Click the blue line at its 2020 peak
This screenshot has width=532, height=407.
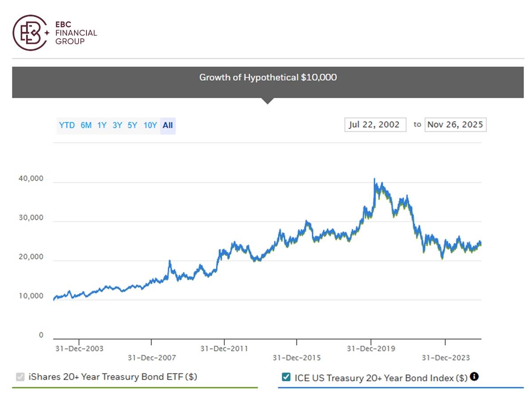pos(375,179)
